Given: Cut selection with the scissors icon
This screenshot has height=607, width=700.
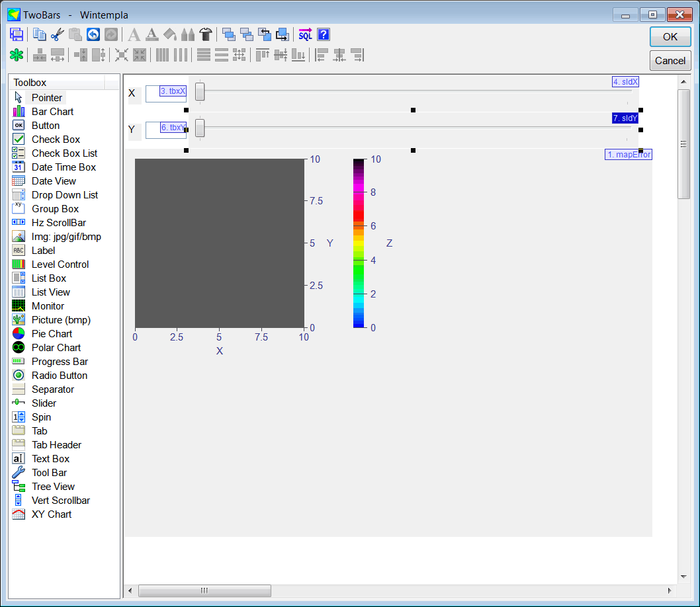Looking at the screenshot, I should [x=57, y=34].
